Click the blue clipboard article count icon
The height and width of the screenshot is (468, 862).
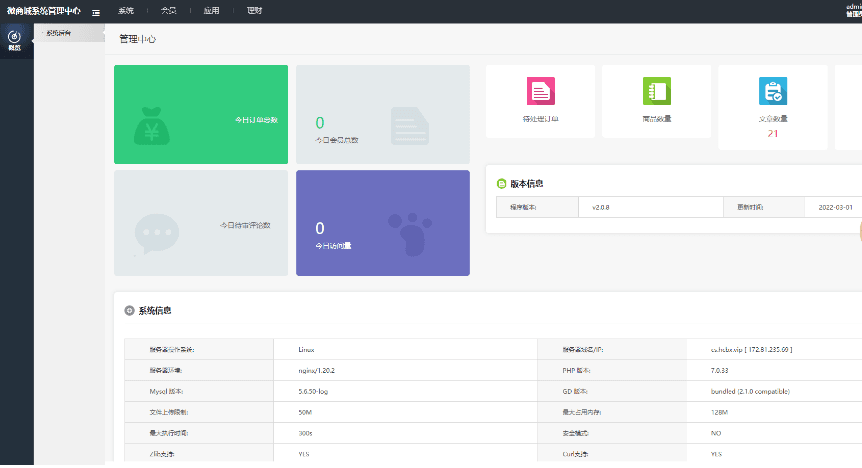[772, 91]
